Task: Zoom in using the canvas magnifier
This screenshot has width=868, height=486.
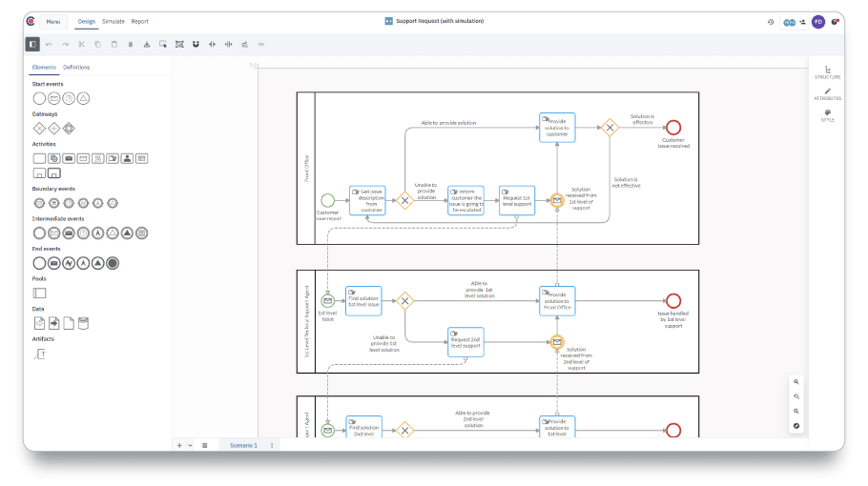Action: (796, 382)
